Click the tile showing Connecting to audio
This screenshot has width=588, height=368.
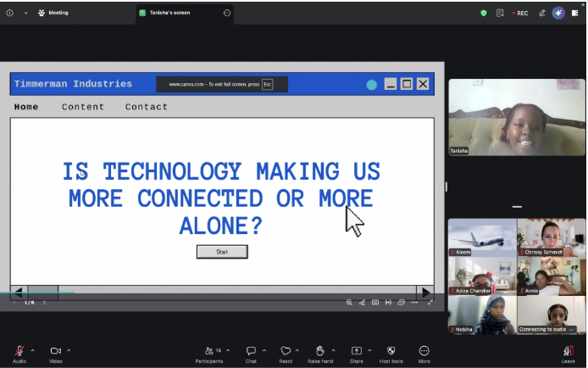click(552, 315)
